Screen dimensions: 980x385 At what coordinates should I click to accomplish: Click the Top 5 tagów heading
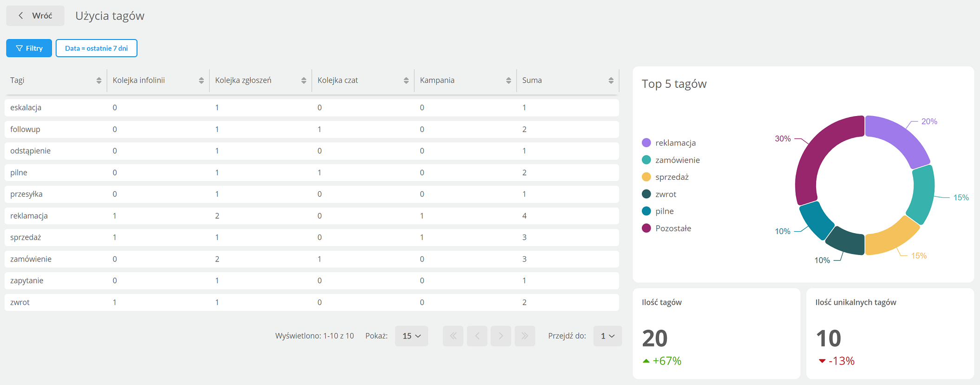coord(674,84)
